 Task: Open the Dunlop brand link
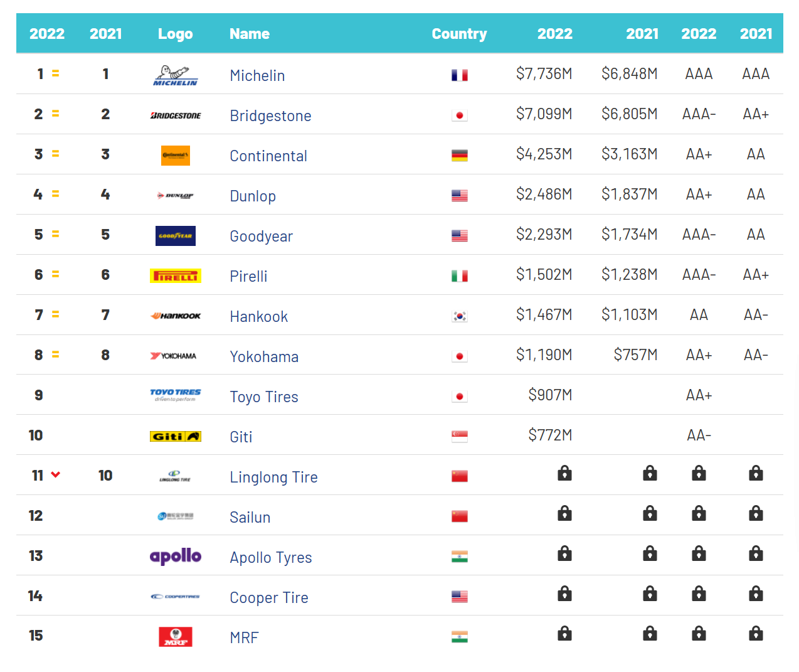point(253,196)
